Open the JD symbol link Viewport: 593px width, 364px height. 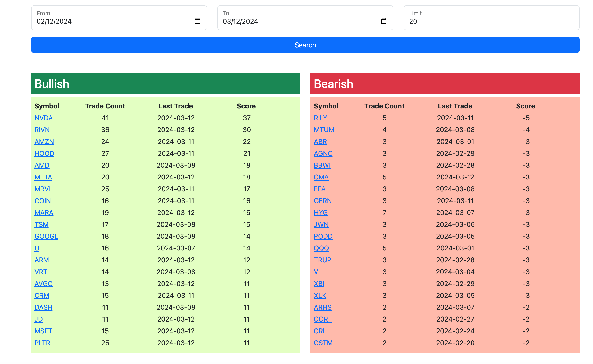[x=39, y=319]
